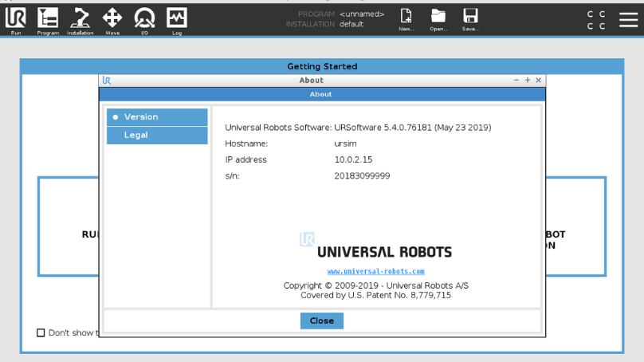Minimize the About window
This screenshot has height=362, width=644.
click(516, 80)
